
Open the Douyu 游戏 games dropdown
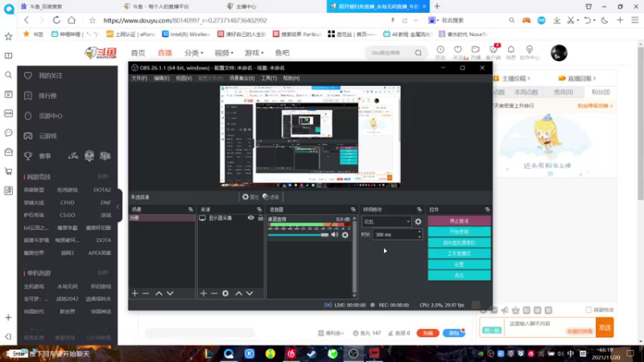[x=254, y=53]
